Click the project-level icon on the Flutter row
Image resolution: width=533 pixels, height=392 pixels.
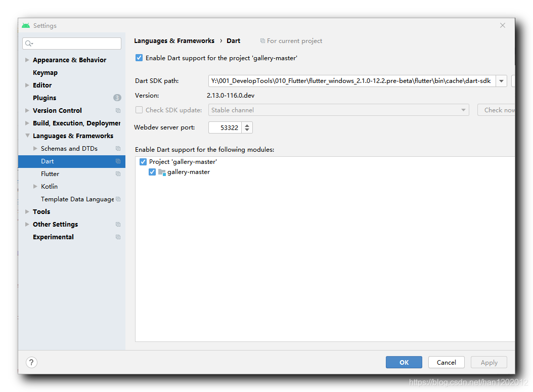[x=118, y=173]
